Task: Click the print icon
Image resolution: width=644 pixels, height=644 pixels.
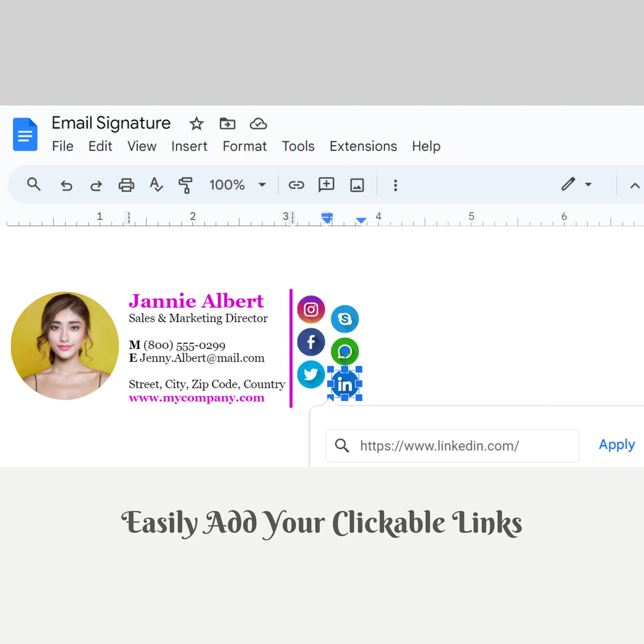Action: click(126, 185)
